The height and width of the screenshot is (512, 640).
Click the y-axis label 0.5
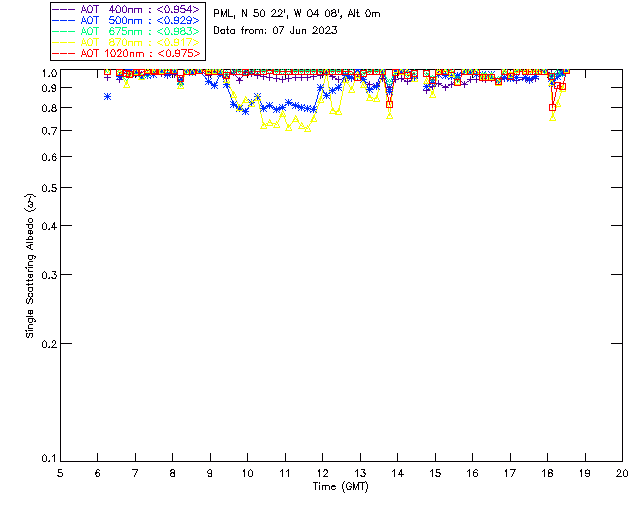coord(49,188)
